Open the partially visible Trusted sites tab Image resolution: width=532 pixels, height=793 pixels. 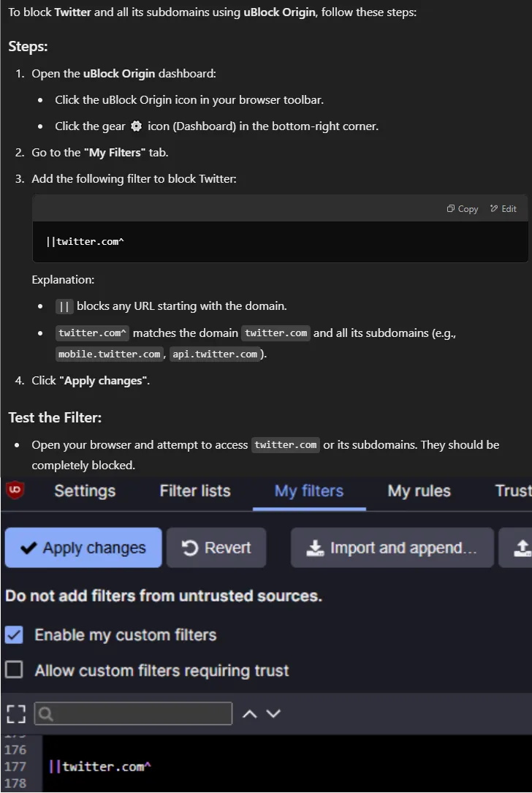513,490
